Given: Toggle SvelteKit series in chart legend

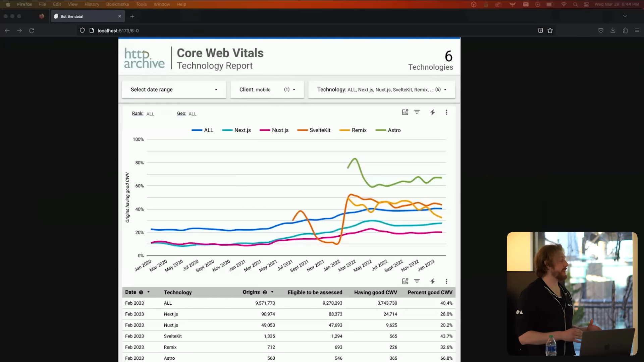Looking at the screenshot, I should (x=320, y=130).
